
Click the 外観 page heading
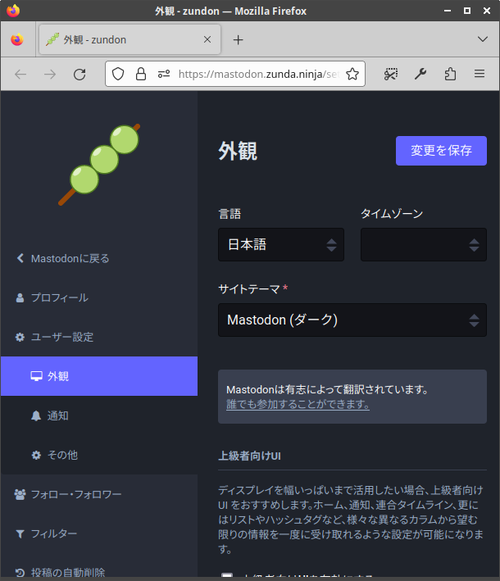click(238, 151)
